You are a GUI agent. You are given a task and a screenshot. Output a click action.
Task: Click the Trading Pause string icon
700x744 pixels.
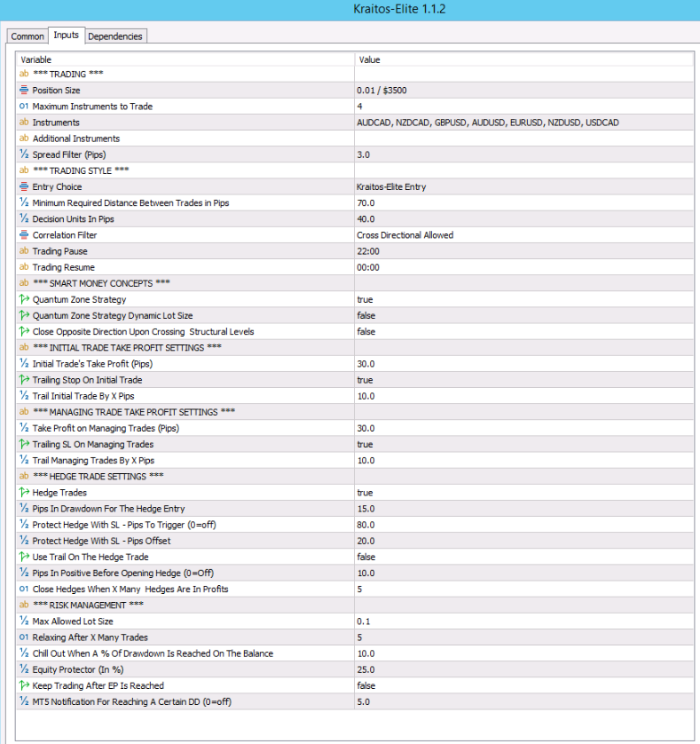[x=24, y=250]
